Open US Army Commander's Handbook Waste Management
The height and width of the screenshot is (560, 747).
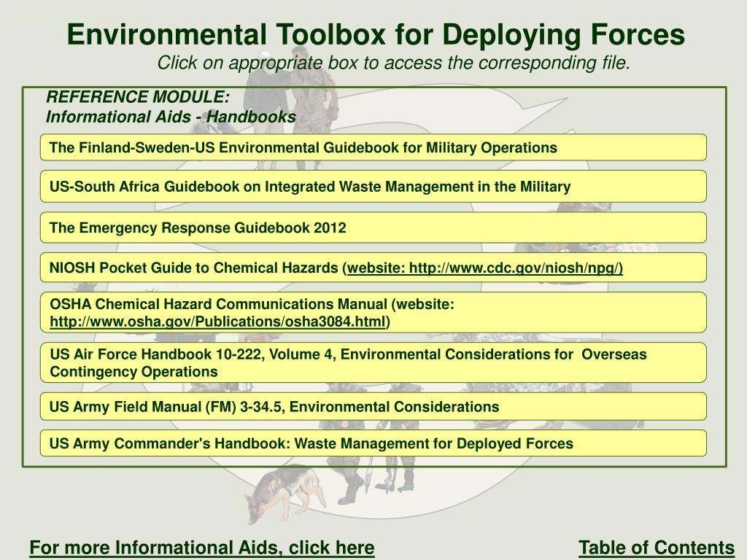tap(373, 443)
